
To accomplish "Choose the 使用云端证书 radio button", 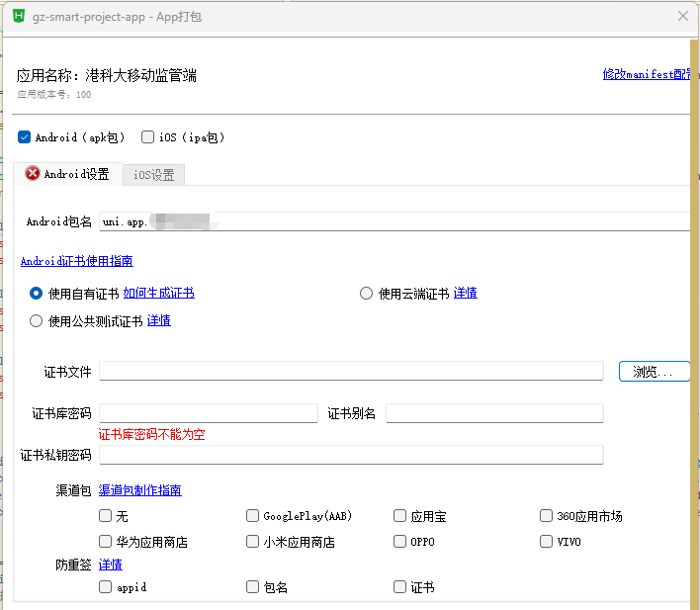I will tap(367, 294).
